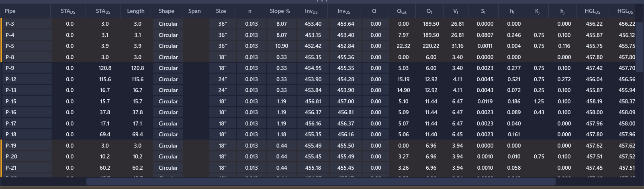Open the Size cell for P-20

(222, 156)
